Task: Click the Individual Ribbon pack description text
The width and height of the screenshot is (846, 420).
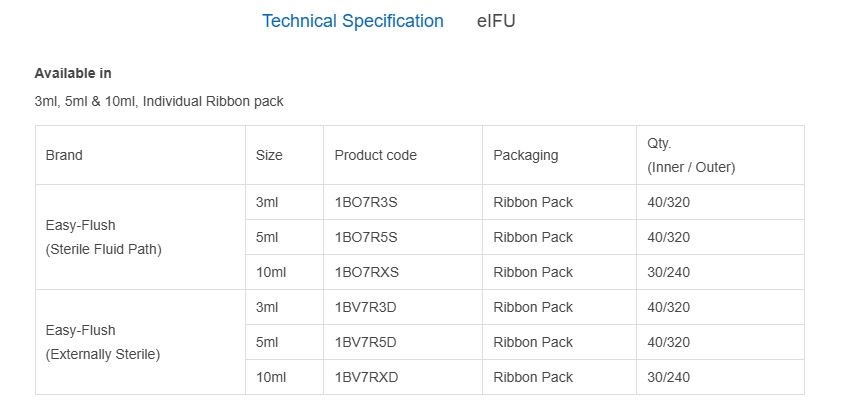Action: (x=213, y=101)
